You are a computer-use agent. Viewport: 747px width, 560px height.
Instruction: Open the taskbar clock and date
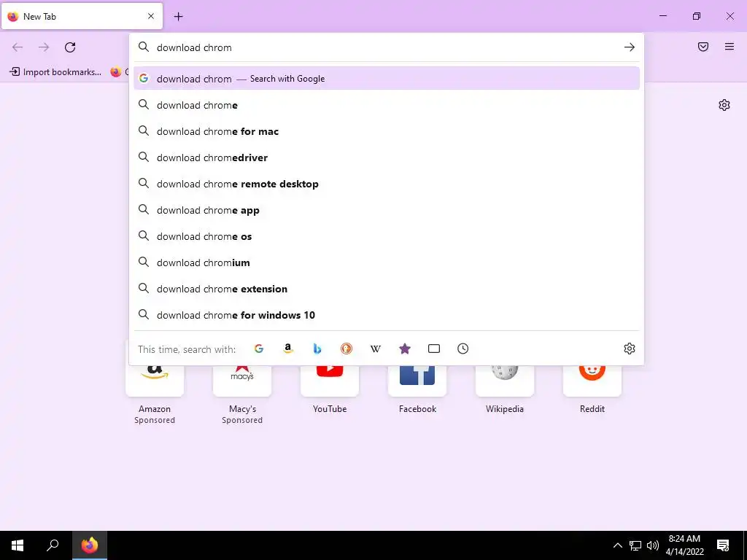(684, 545)
